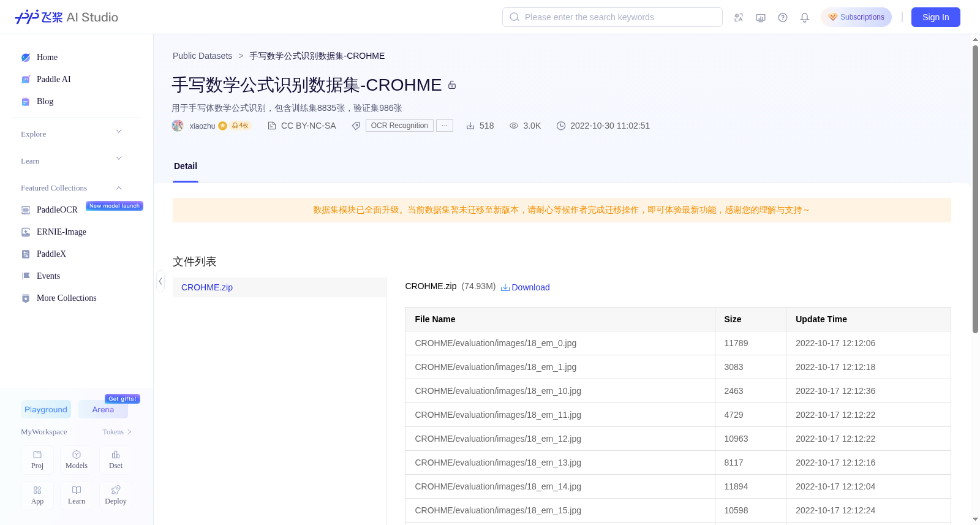Click the scrollbar down arrow
The height and width of the screenshot is (525, 980).
pos(976,519)
